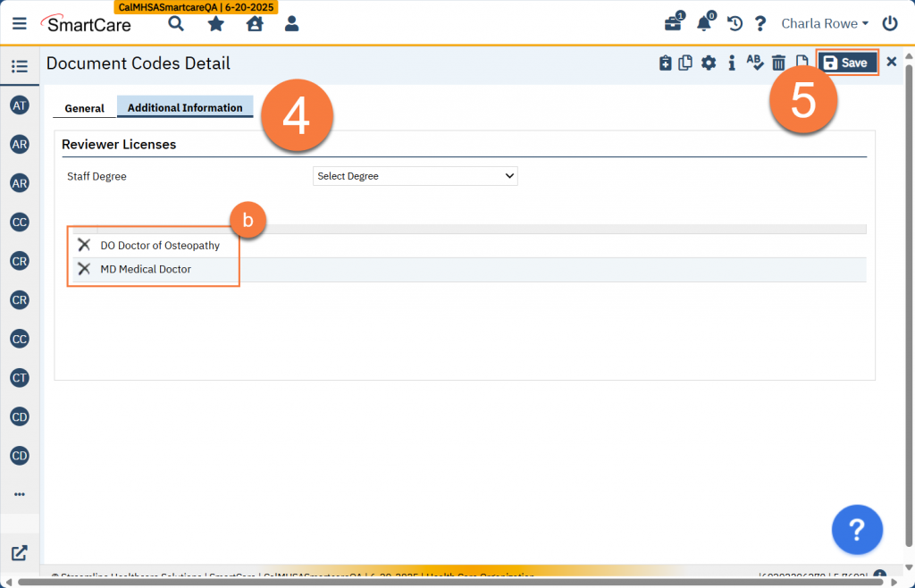Open the settings gear in toolbar

709,63
